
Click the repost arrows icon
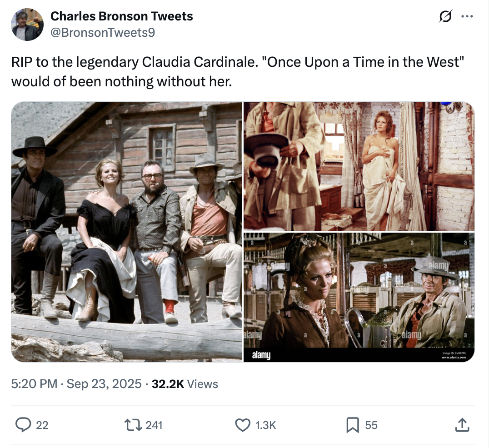click(x=133, y=425)
